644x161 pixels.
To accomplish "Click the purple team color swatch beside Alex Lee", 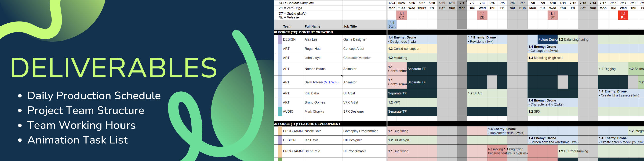I will point(280,39).
